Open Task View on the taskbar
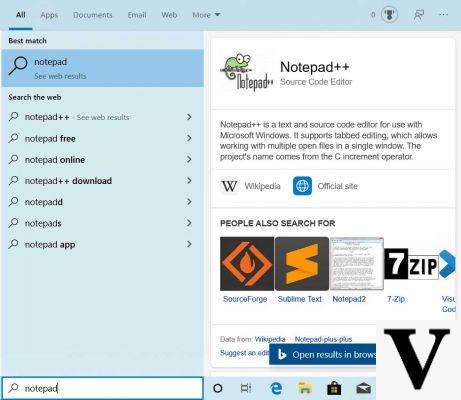Image resolution: width=461 pixels, height=400 pixels. click(246, 388)
